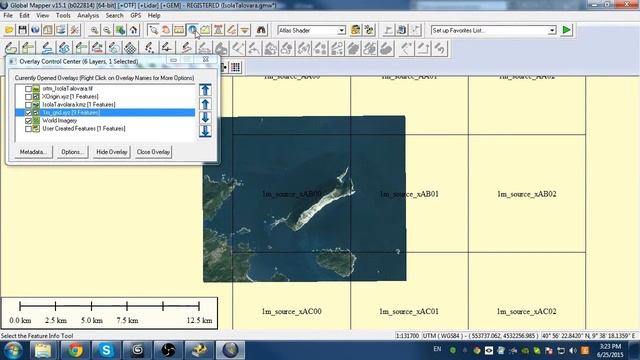The width and height of the screenshot is (640, 360).
Task: Open Chrome from the Windows taskbar
Action: coord(75,350)
